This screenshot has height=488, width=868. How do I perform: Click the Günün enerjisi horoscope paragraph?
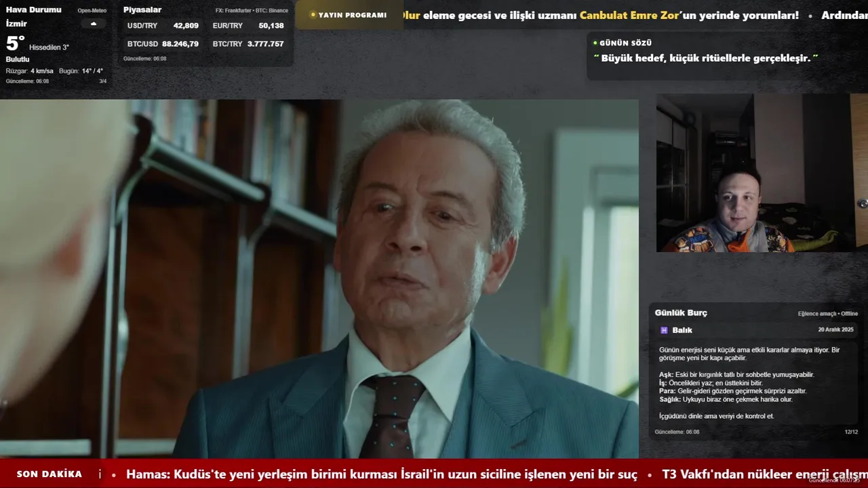(749, 354)
